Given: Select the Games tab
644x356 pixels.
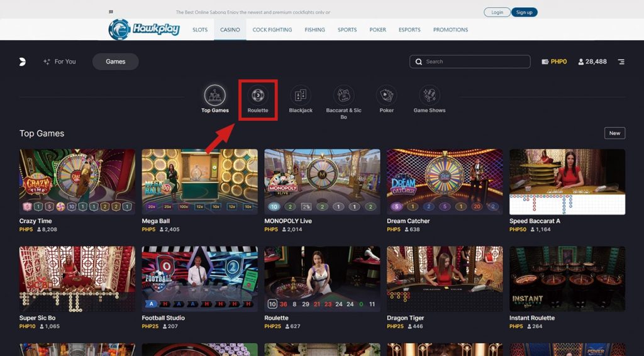Looking at the screenshot, I should [x=116, y=62].
